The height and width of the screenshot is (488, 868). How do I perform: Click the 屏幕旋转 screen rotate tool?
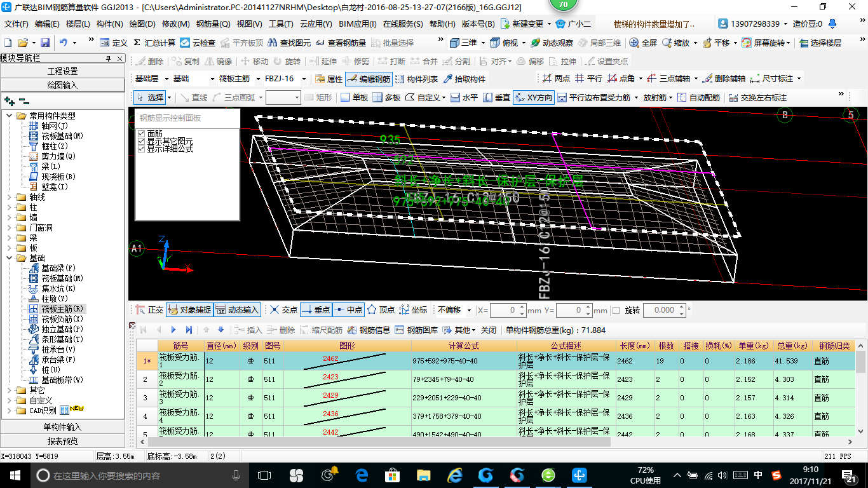766,43
